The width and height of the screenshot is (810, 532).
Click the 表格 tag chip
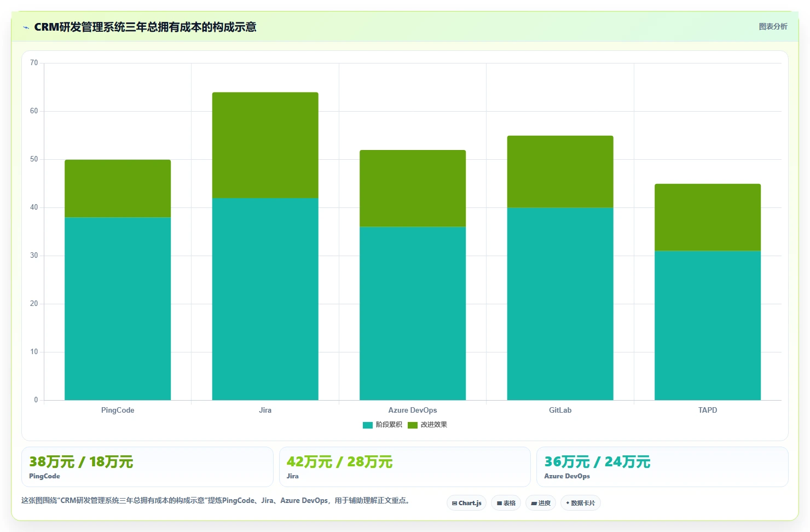click(506, 503)
